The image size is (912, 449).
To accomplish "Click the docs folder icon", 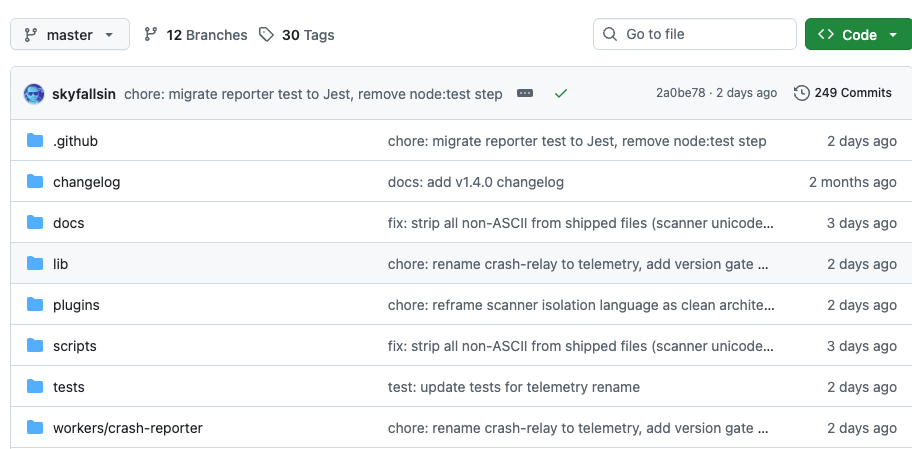I will coord(35,223).
